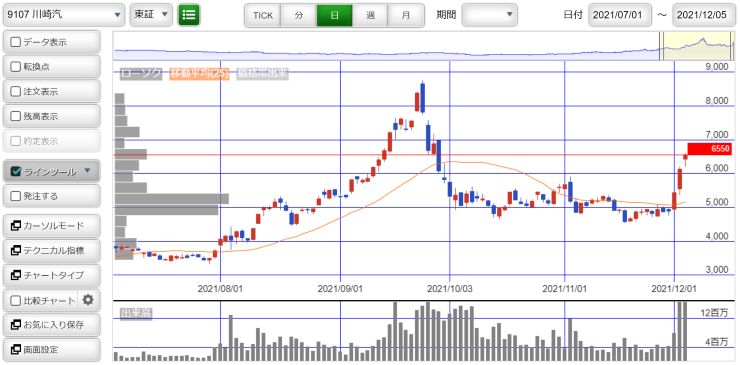740x365 pixels.
Task: Click the 2021/12/01 date axis label
Action: pos(674,288)
